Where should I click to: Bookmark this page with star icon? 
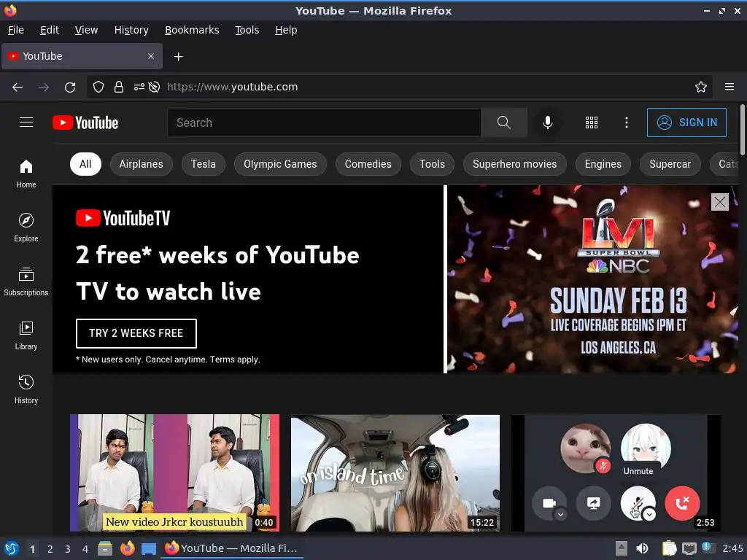pos(700,87)
